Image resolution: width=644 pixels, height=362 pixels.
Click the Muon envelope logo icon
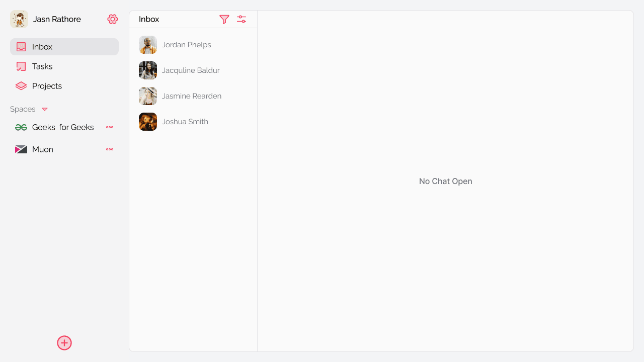point(21,149)
